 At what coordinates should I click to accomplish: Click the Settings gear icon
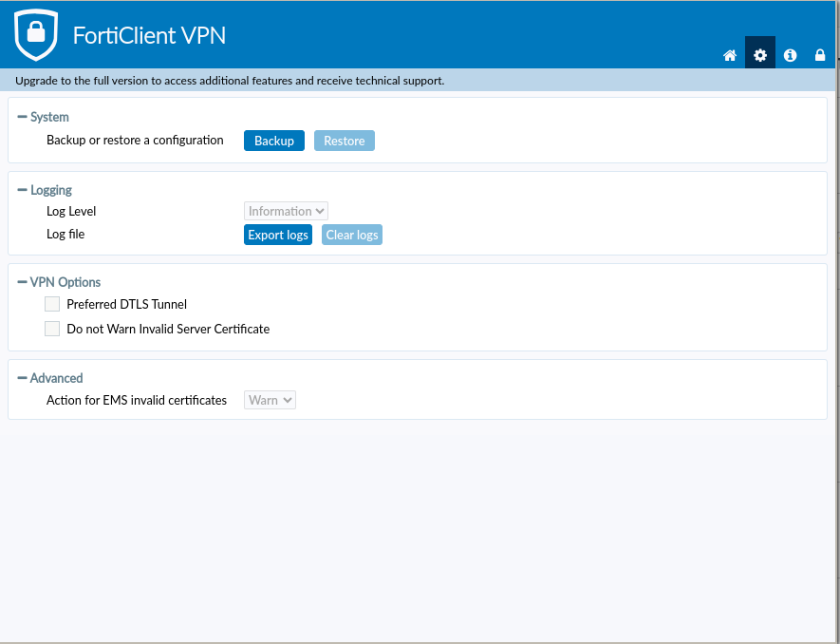(x=760, y=56)
